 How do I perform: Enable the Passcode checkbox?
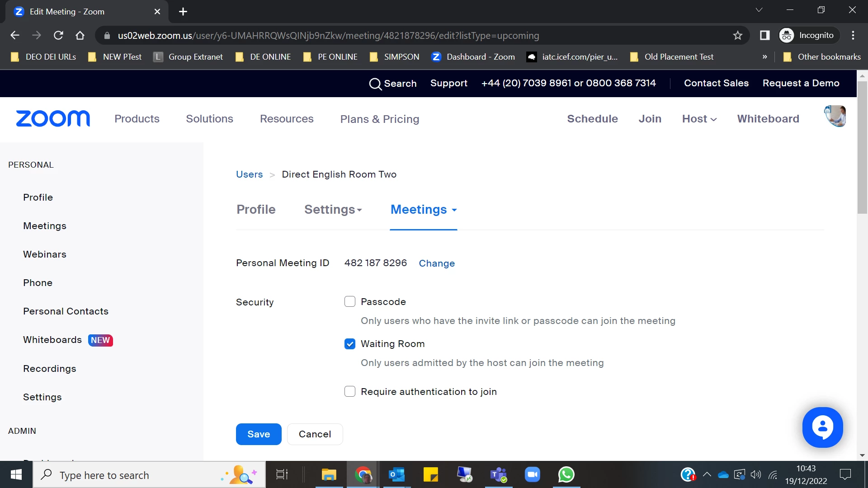click(x=350, y=302)
